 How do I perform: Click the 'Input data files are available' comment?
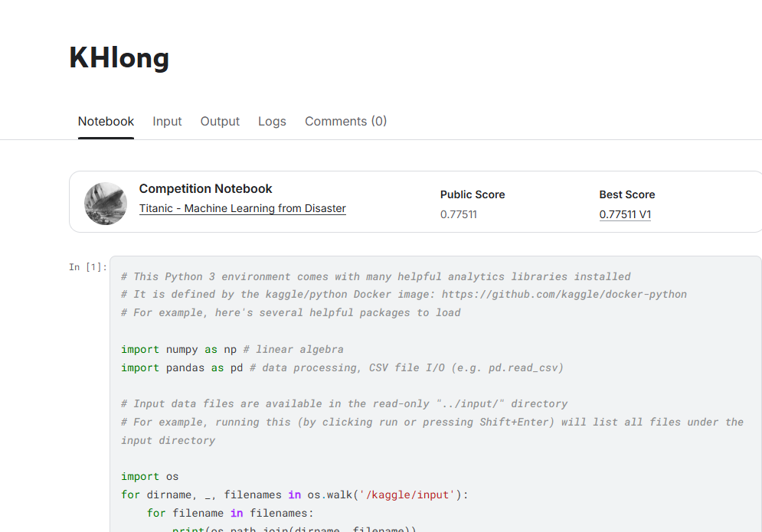(344, 403)
